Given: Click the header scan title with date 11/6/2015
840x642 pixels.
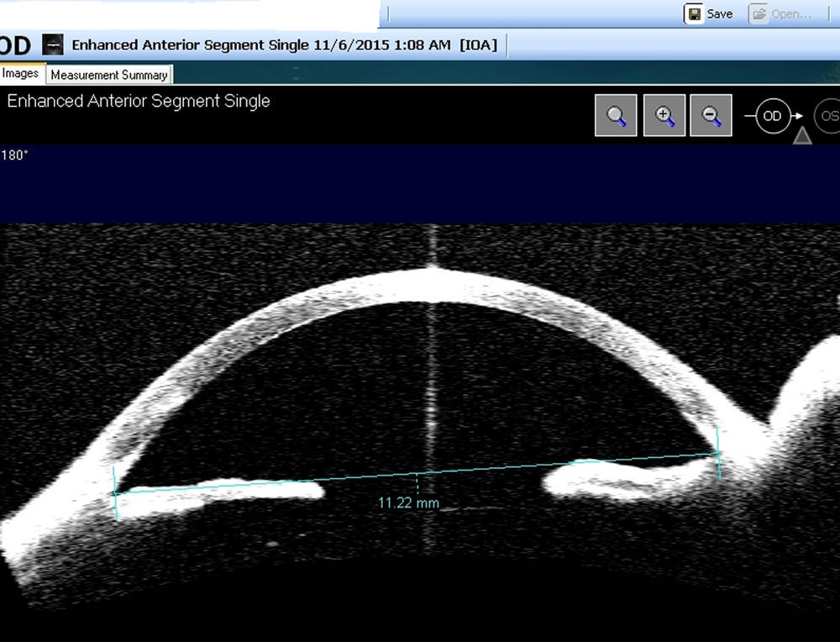Looking at the screenshot, I should (284, 45).
